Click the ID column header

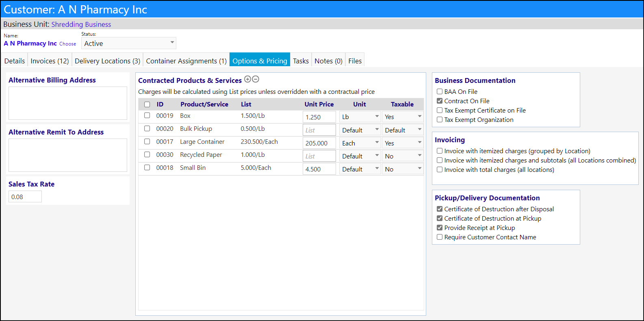[x=160, y=104]
